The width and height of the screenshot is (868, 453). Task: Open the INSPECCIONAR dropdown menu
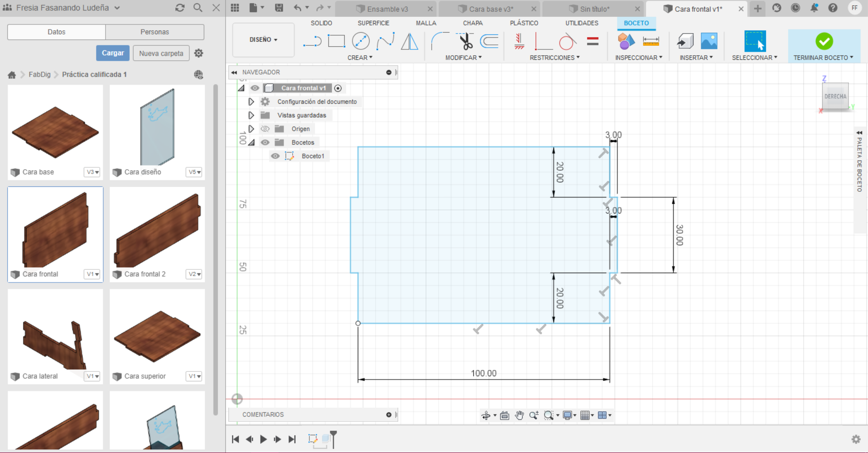[x=638, y=58]
